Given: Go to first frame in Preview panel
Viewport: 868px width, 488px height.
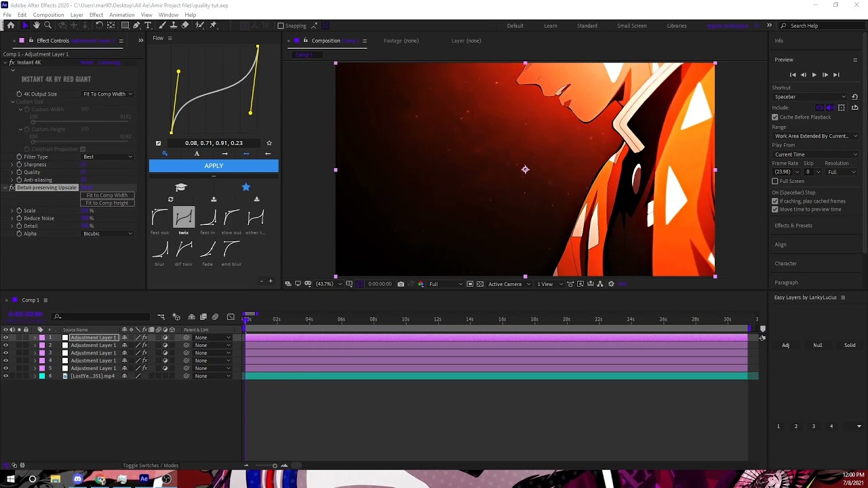Looking at the screenshot, I should click(793, 75).
